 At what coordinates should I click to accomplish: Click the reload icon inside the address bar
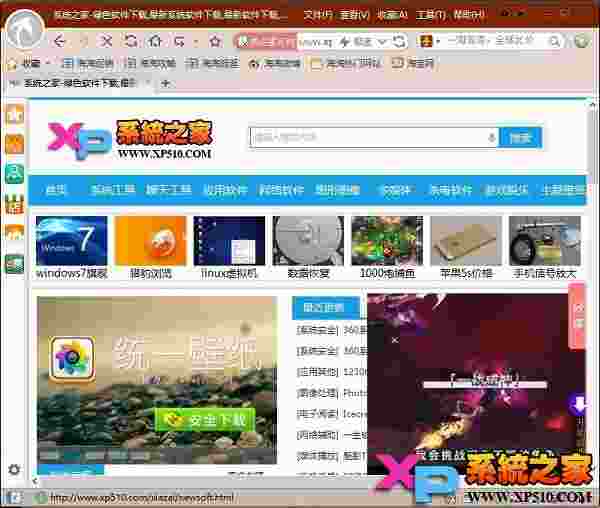coord(399,42)
